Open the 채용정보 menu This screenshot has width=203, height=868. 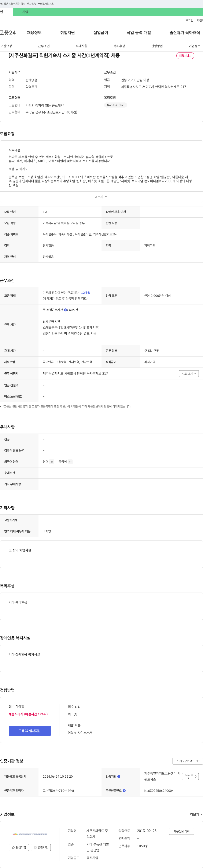point(34,33)
